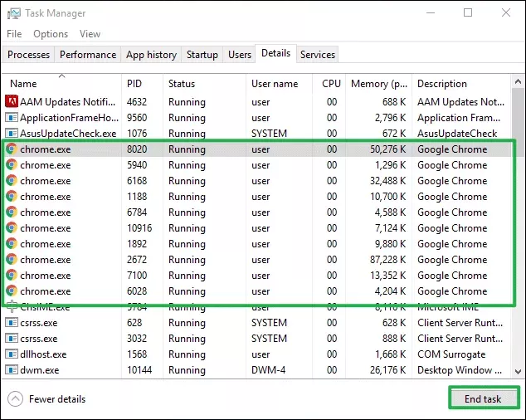Click the PID cell '10144'
This screenshot has width=526, height=420.
point(139,370)
